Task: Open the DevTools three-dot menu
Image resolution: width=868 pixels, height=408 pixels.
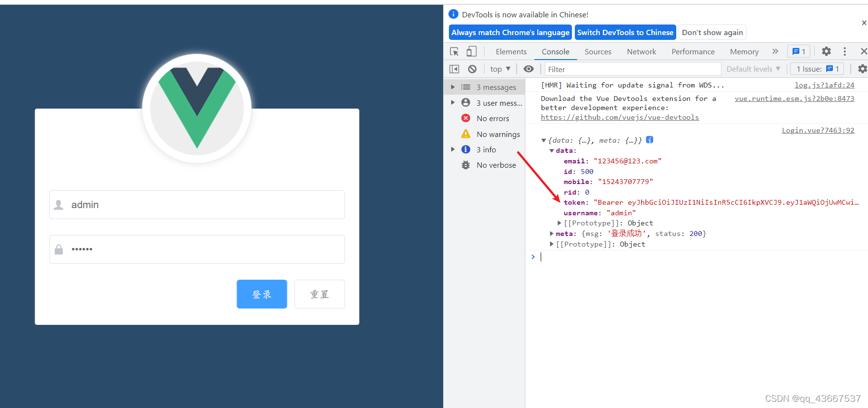Action: click(844, 51)
